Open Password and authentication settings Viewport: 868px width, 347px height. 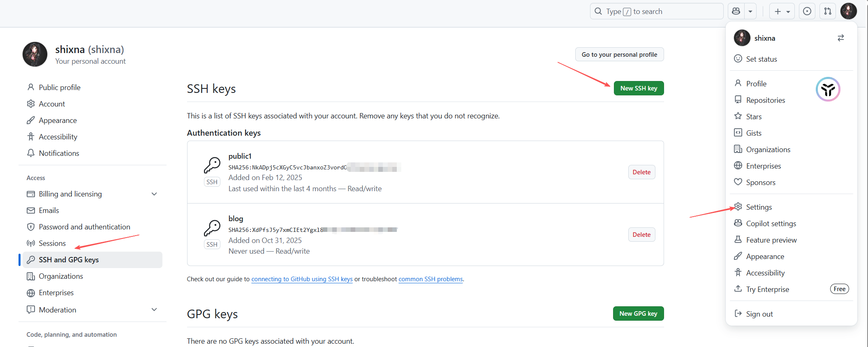click(84, 227)
